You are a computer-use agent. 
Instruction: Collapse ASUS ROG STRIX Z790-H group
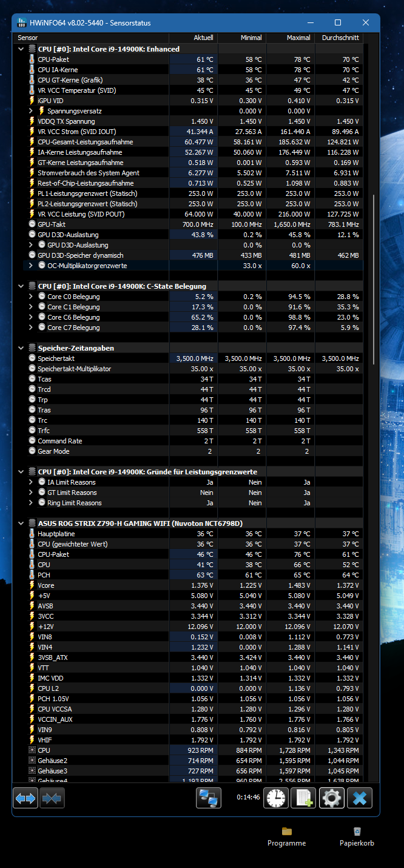(22, 523)
